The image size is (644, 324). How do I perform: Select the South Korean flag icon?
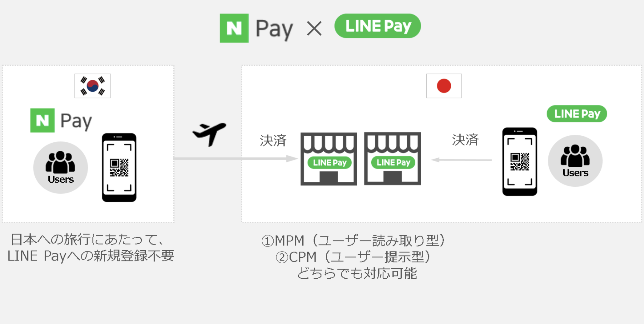tap(92, 86)
